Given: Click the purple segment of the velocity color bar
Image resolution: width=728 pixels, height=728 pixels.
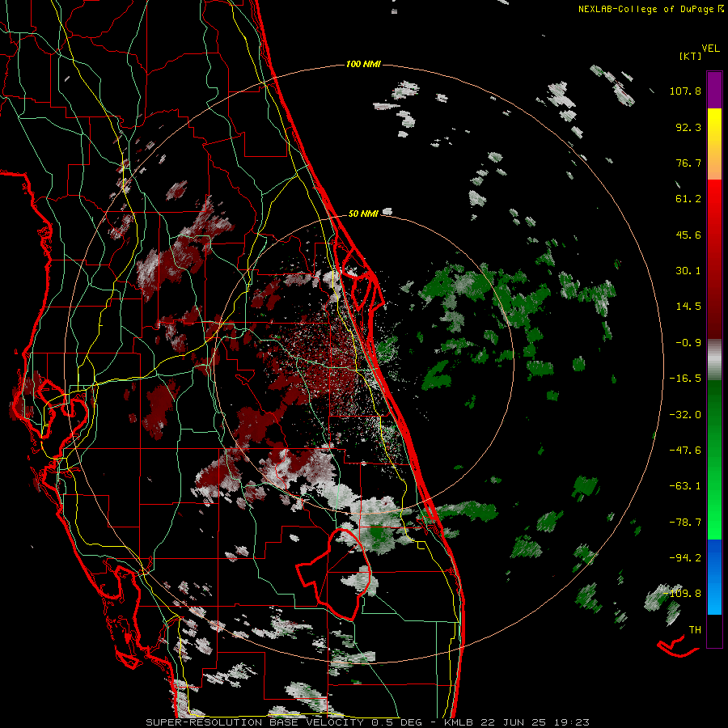Looking at the screenshot, I should tap(714, 90).
